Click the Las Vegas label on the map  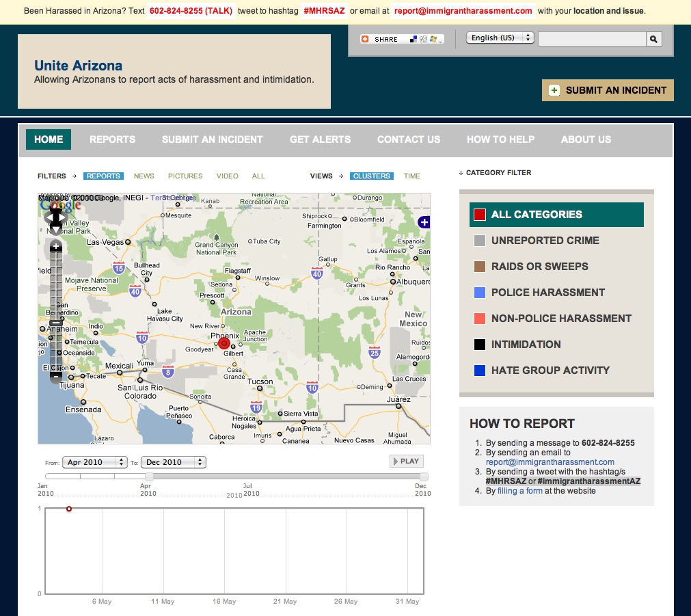(x=105, y=242)
